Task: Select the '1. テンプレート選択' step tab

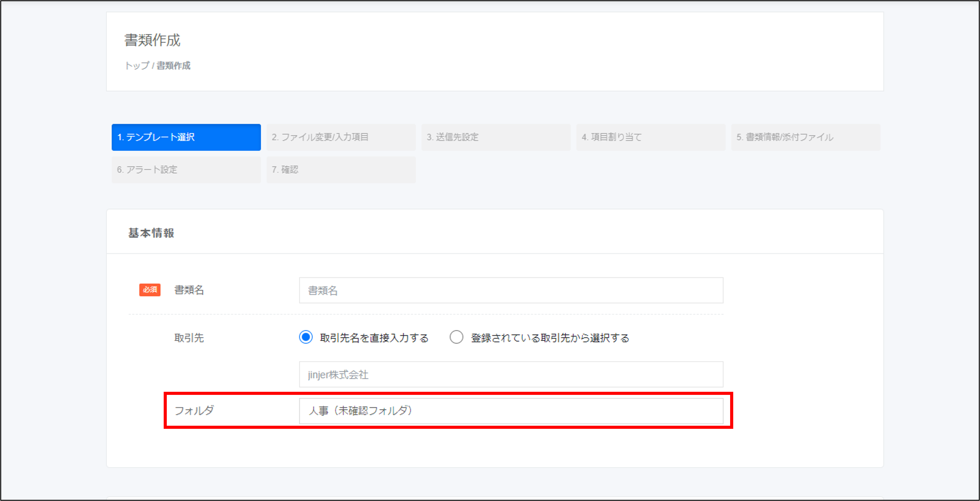Action: [186, 137]
